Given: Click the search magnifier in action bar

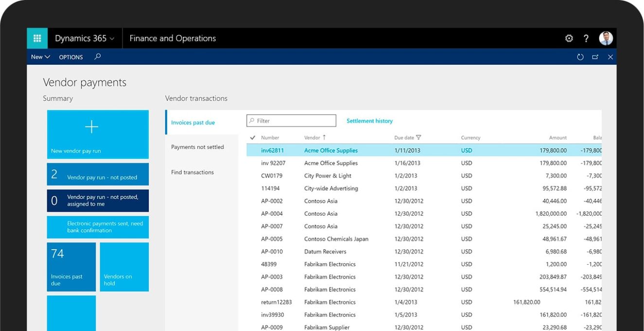Looking at the screenshot, I should pyautogui.click(x=98, y=56).
